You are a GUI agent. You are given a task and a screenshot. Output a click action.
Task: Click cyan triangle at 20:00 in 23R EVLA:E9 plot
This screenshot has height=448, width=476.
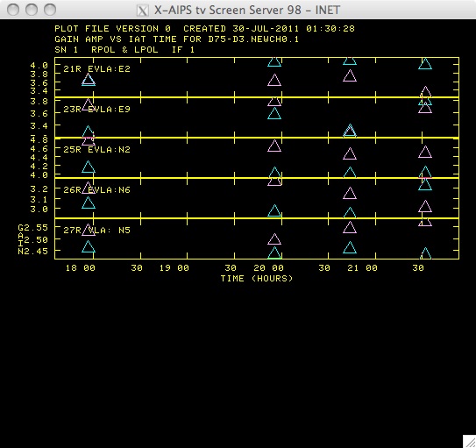pos(274,114)
